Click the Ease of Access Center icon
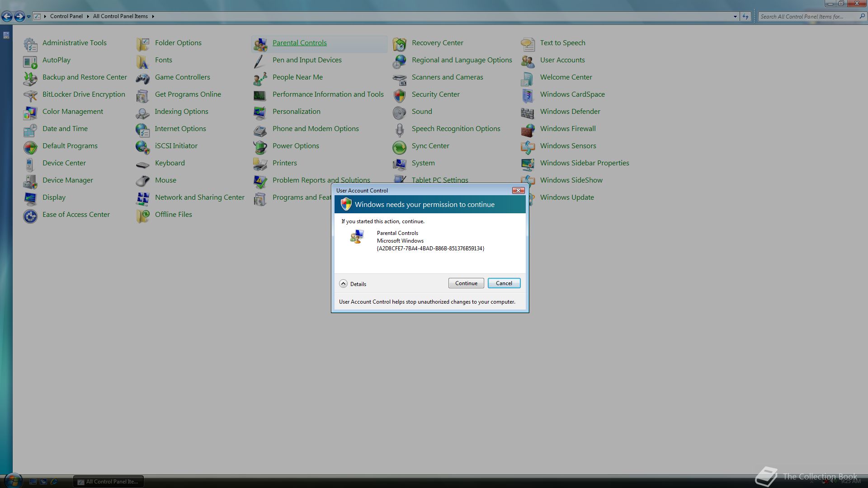Screen dimensions: 868x488 pos(30,216)
